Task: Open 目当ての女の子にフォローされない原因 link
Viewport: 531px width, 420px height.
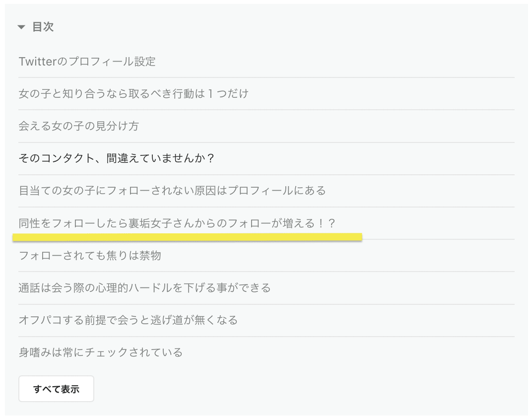Action: coord(172,191)
